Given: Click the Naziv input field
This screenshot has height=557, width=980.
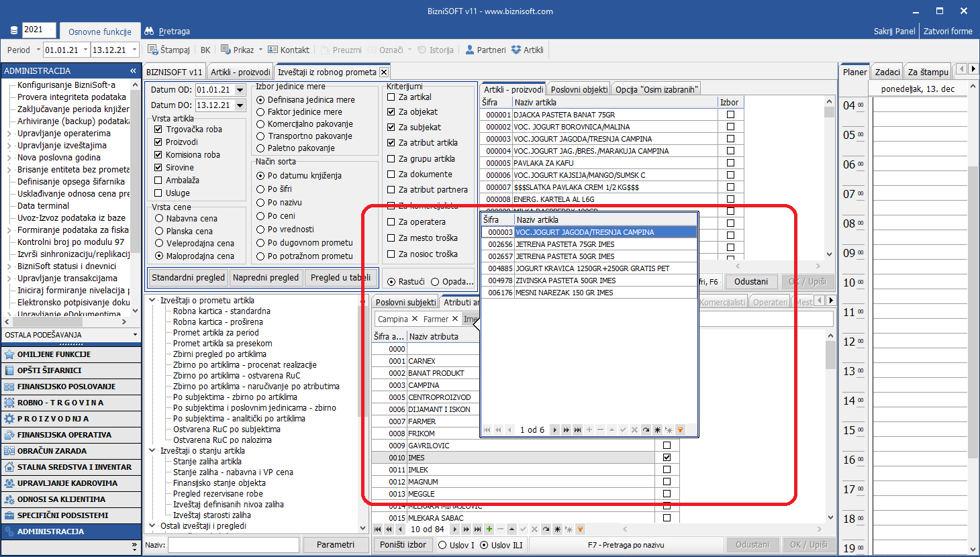Looking at the screenshot, I should [233, 545].
